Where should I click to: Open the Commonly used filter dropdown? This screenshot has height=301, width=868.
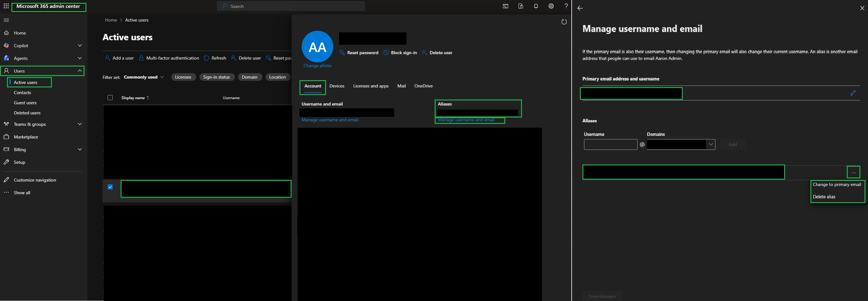144,77
